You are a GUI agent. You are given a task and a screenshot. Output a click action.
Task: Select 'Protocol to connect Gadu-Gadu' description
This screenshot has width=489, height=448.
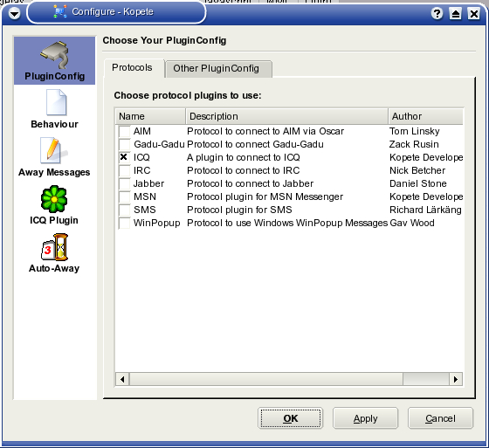click(x=255, y=144)
